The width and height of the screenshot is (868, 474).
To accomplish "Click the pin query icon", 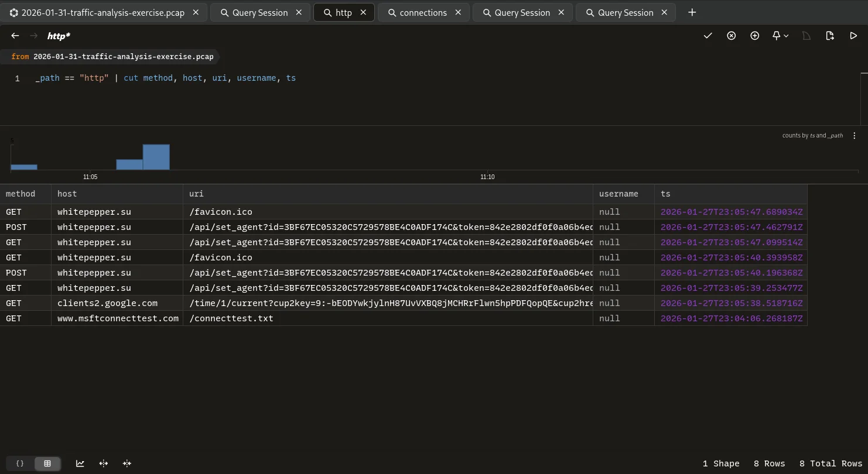I will [776, 36].
